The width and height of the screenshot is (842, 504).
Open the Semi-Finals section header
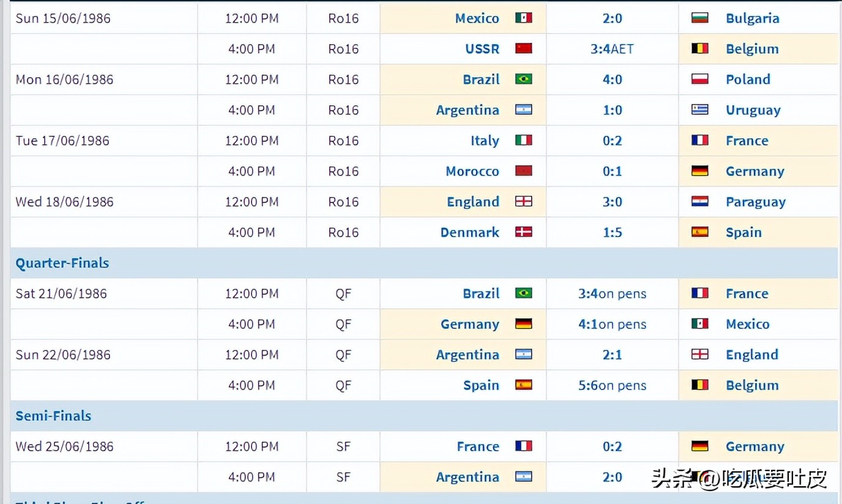pos(53,416)
